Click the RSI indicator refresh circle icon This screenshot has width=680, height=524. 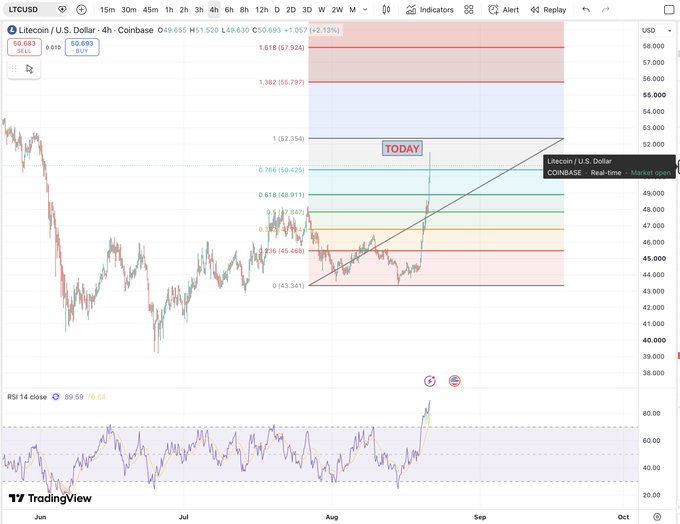(x=56, y=397)
